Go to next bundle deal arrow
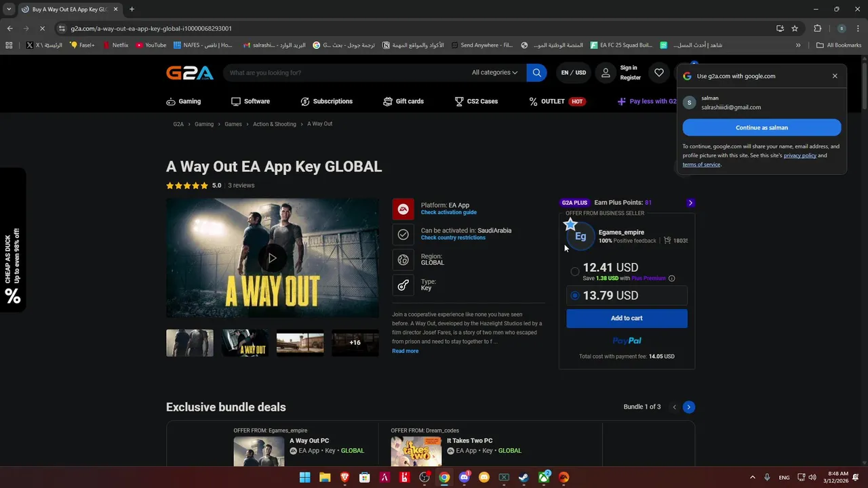 click(688, 407)
